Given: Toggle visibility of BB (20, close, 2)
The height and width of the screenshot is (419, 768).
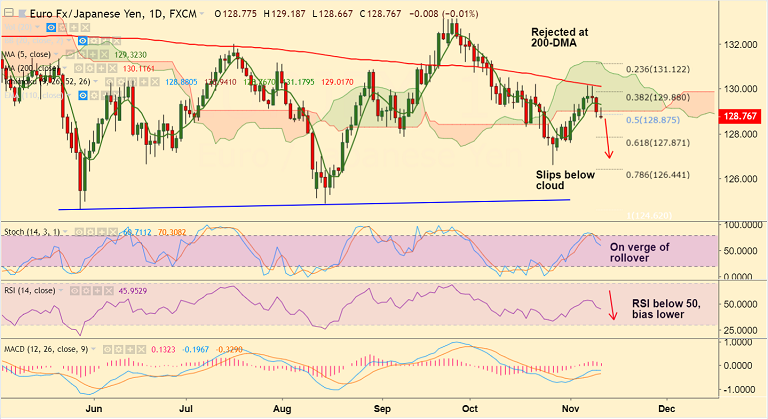Looking at the screenshot, I should (x=83, y=41).
